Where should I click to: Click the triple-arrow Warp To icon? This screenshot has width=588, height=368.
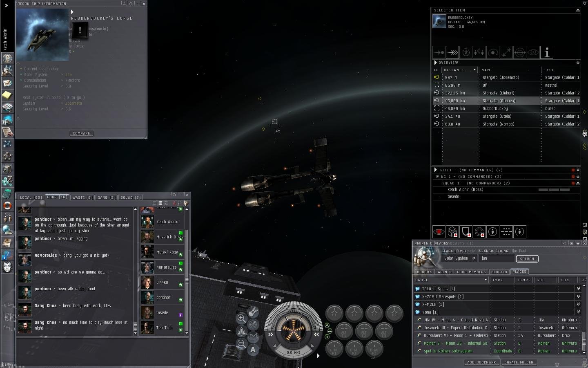452,52
